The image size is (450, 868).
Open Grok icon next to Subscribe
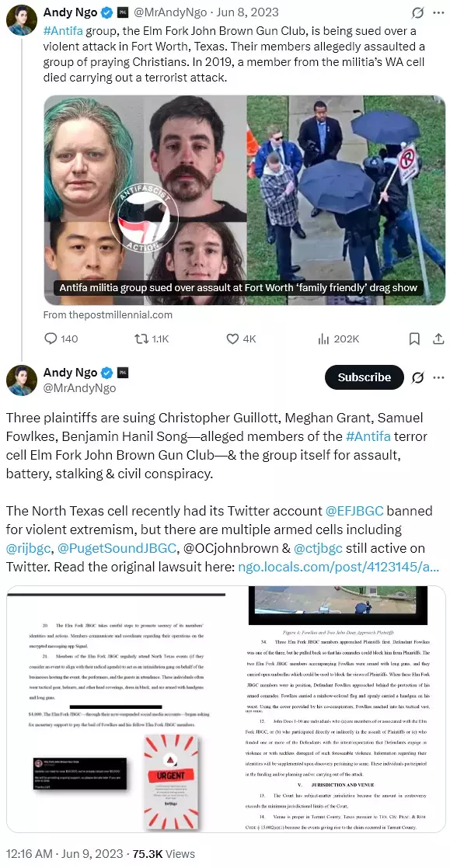418,377
